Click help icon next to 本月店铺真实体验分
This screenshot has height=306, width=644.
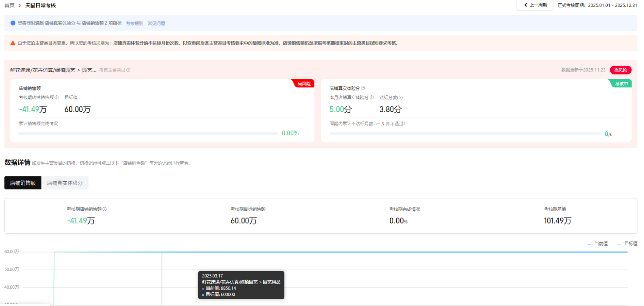(371, 98)
